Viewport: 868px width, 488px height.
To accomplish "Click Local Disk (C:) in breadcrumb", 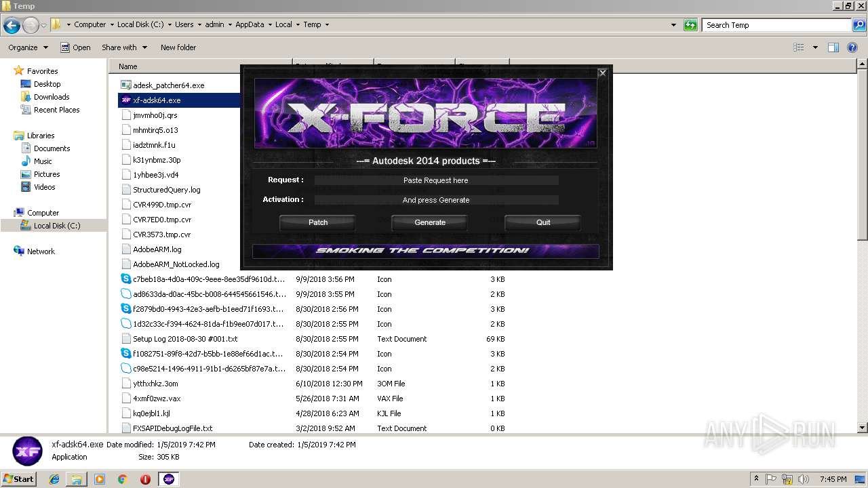I will point(139,24).
